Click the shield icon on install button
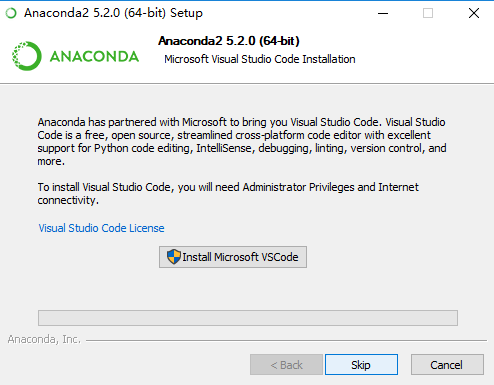The width and height of the screenshot is (494, 385). 174,257
